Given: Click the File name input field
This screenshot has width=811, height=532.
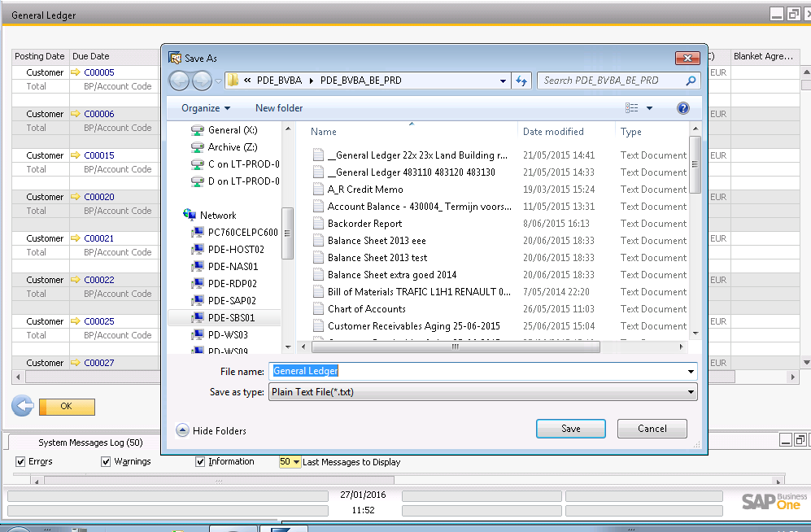Looking at the screenshot, I should [480, 371].
